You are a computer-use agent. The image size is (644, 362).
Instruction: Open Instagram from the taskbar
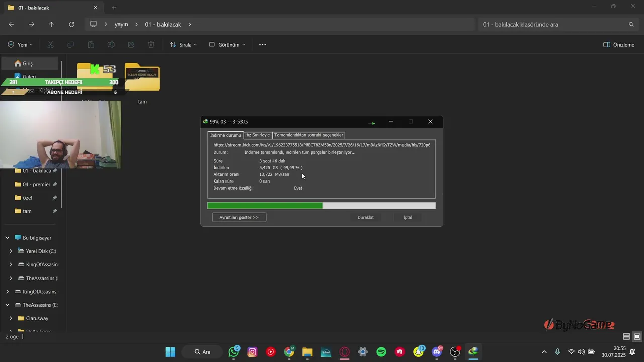pos(252,352)
